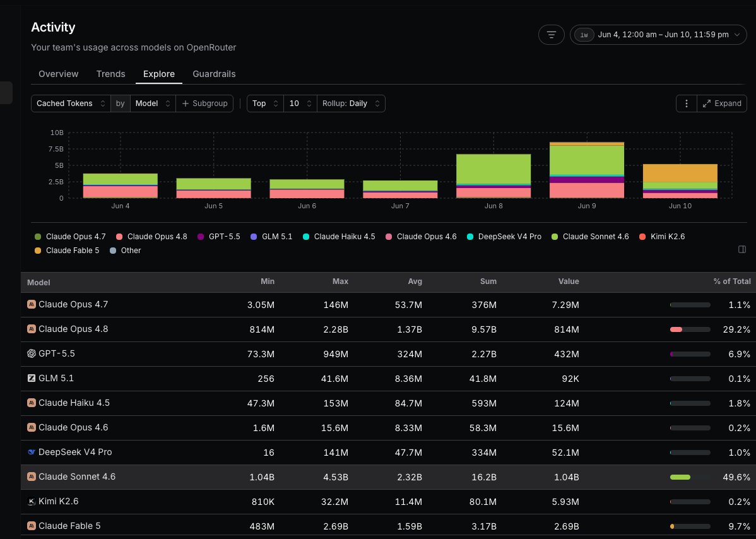Sort table by Sum column header
Viewport: 756px width, 539px height.
(488, 281)
